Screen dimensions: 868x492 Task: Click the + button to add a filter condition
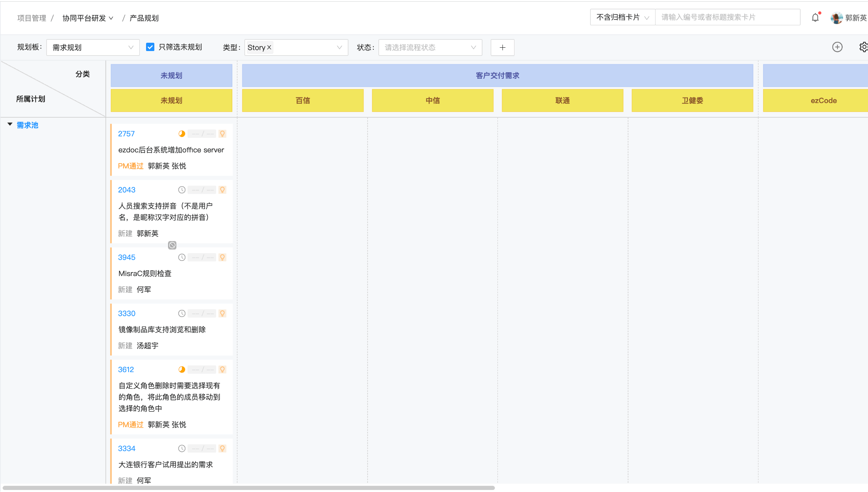coord(502,47)
